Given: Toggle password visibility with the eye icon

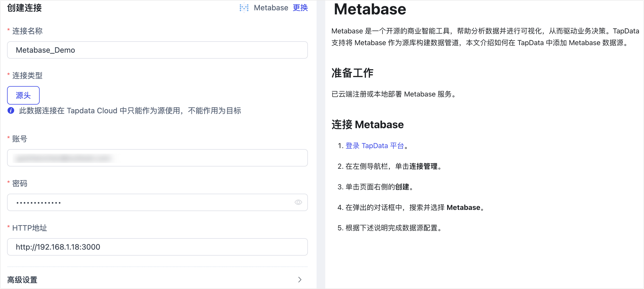Looking at the screenshot, I should (298, 202).
